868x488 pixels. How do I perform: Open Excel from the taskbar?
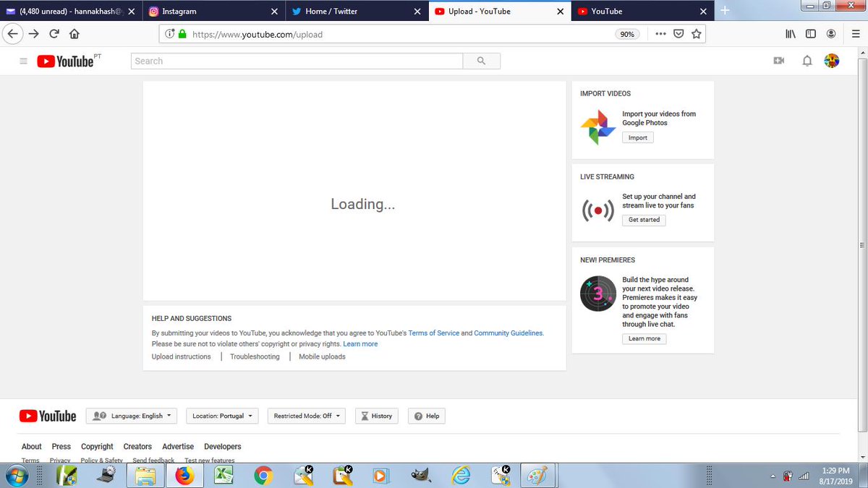tap(224, 475)
